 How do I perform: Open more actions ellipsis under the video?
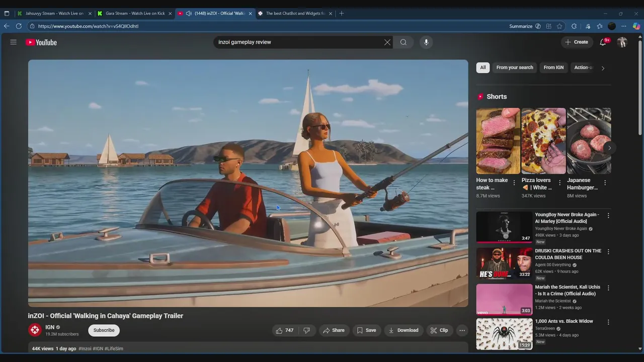(x=462, y=330)
